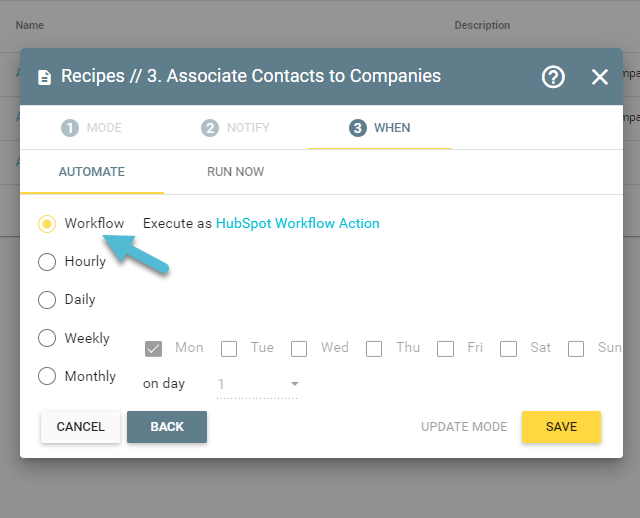Select the Monthly radio button
Viewport: 640px width, 518px height.
click(47, 376)
